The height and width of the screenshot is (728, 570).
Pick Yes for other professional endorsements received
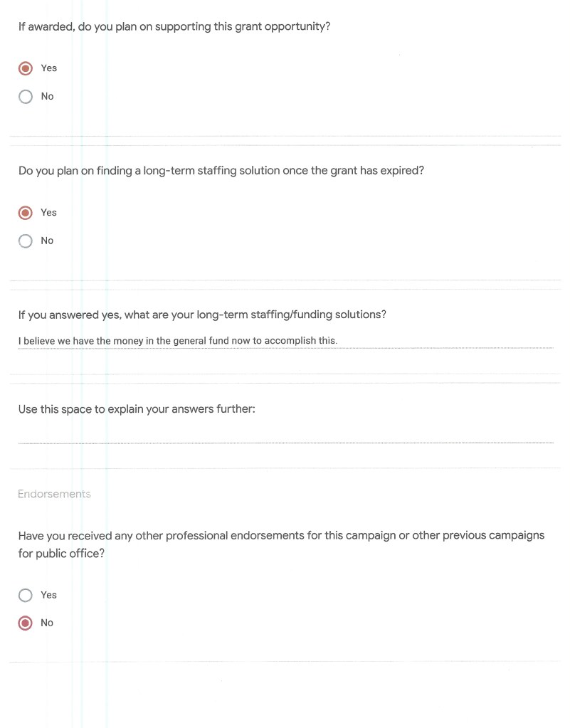click(26, 595)
